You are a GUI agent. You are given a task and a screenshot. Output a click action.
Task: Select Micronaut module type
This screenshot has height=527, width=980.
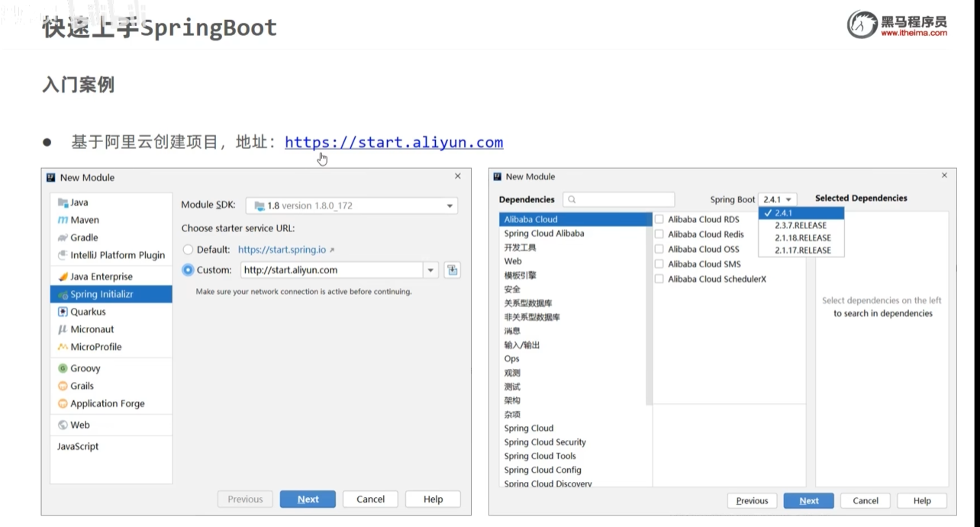(x=111, y=329)
